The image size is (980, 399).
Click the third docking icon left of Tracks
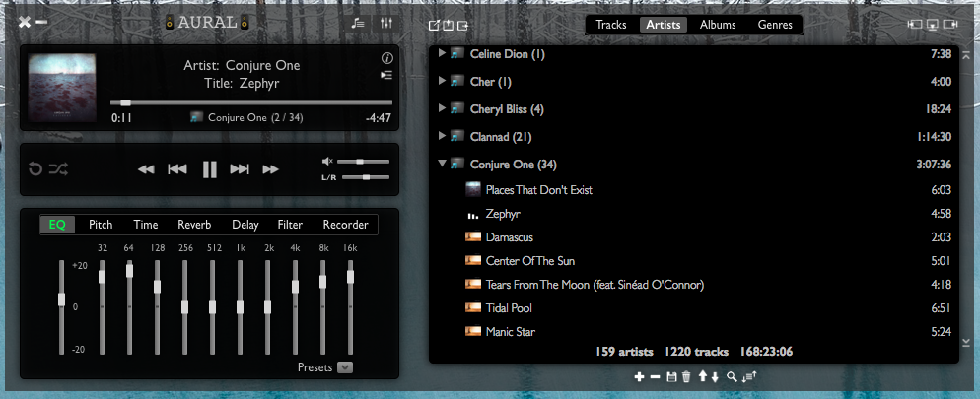tap(463, 25)
